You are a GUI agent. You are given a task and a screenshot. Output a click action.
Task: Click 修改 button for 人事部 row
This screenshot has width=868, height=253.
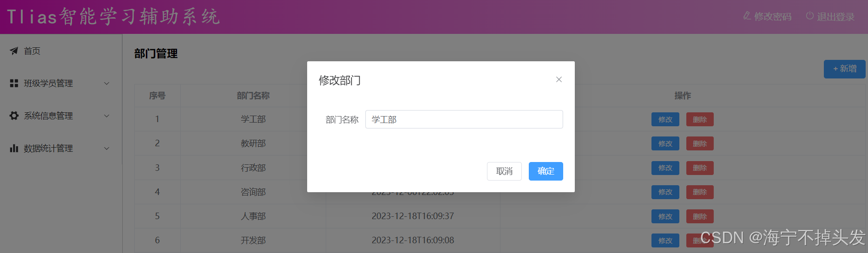665,216
